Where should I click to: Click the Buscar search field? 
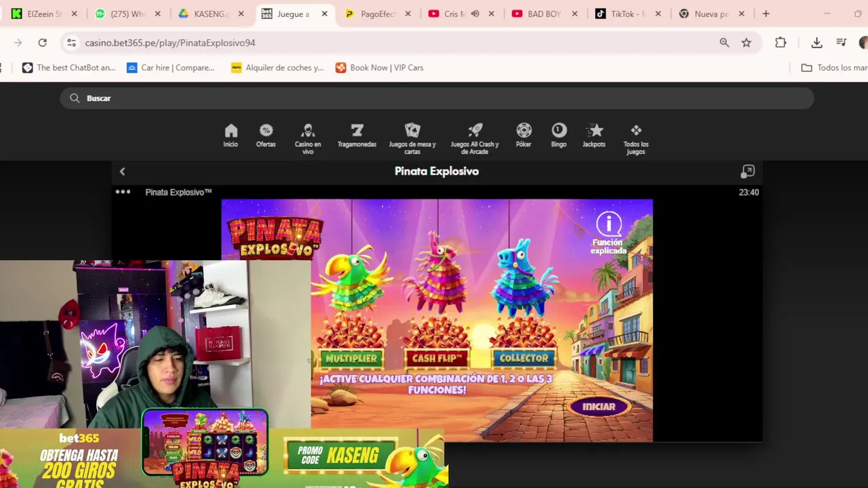tap(437, 98)
